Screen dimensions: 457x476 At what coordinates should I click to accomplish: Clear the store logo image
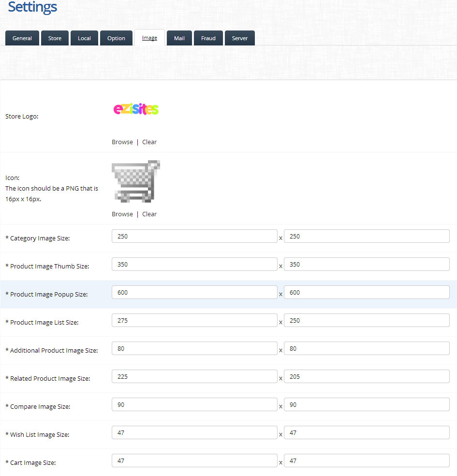(x=149, y=142)
